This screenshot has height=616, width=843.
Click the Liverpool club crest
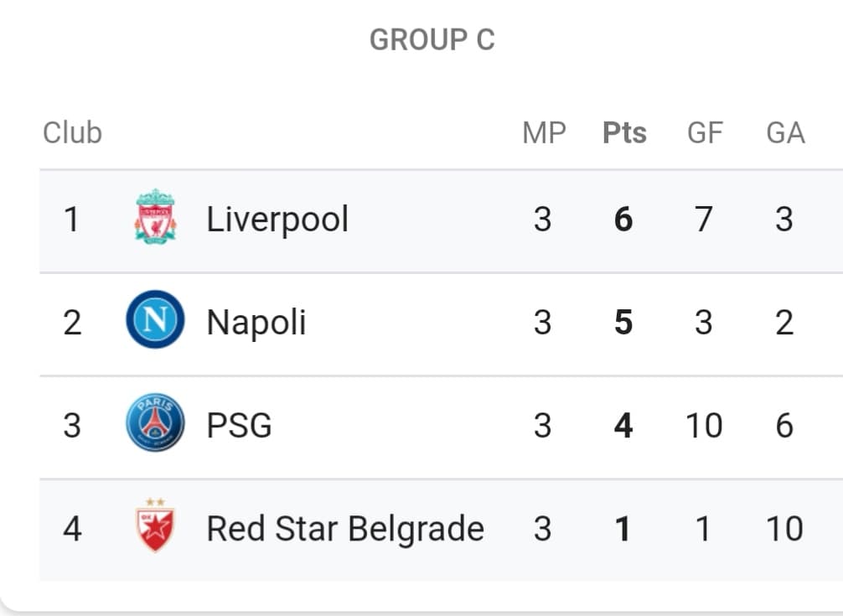155,216
